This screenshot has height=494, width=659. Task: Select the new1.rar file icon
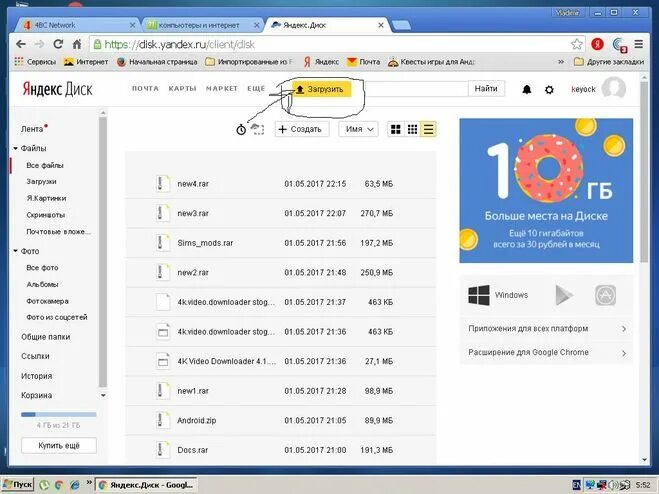click(x=163, y=391)
